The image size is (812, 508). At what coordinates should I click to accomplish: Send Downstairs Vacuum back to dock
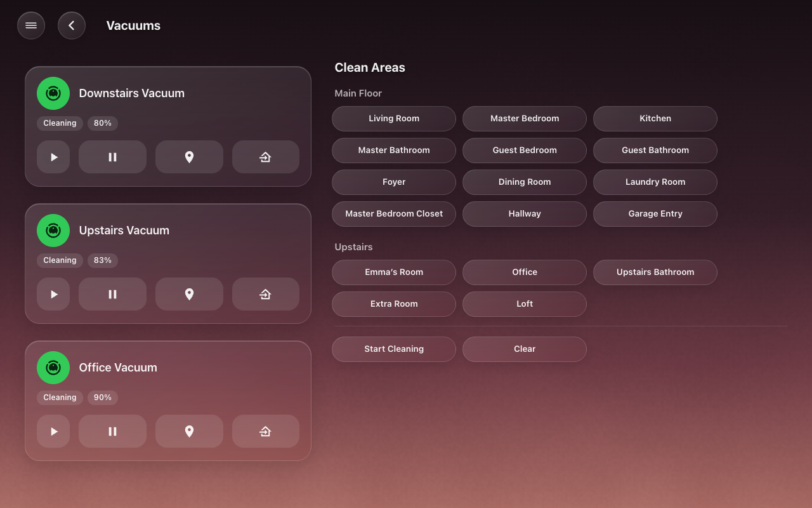[x=266, y=157]
